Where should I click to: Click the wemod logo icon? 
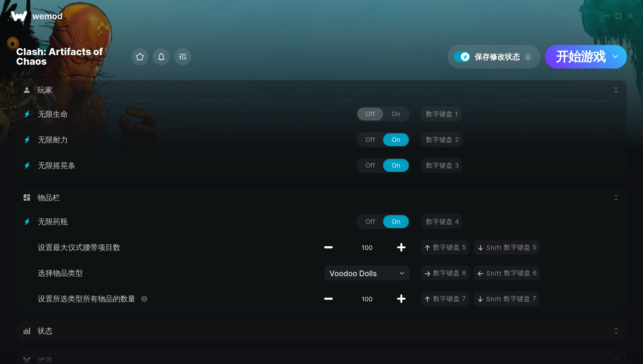(x=19, y=16)
